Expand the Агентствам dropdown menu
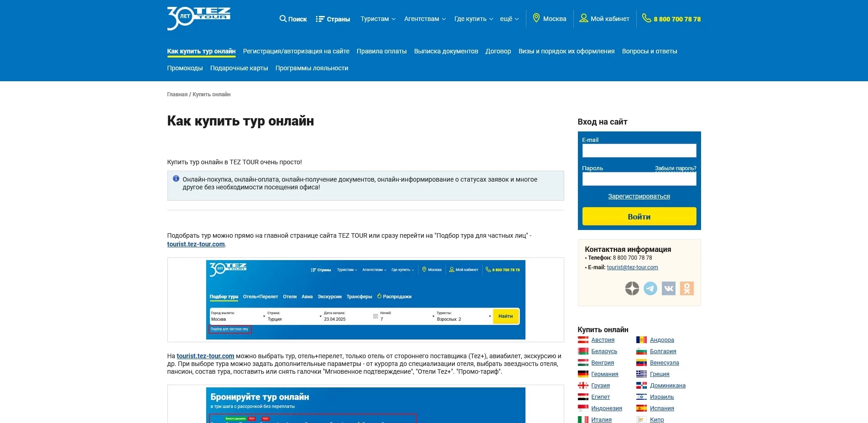This screenshot has height=423, width=868. click(425, 19)
